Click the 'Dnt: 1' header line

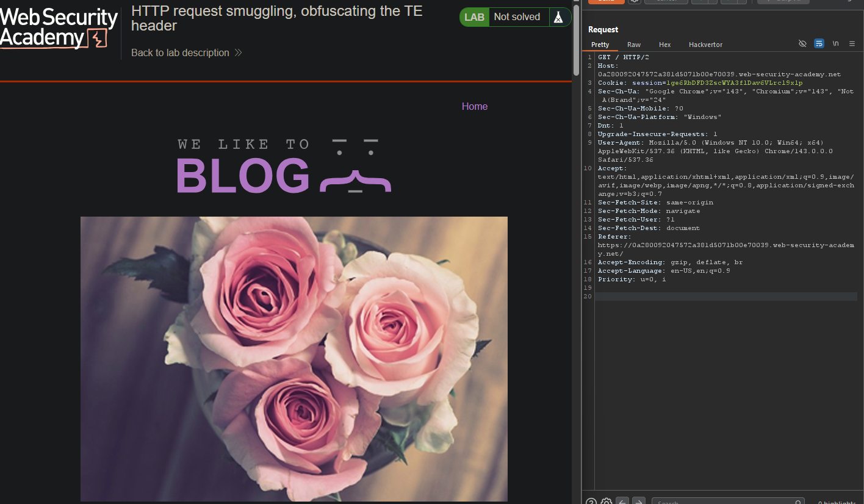pos(611,125)
